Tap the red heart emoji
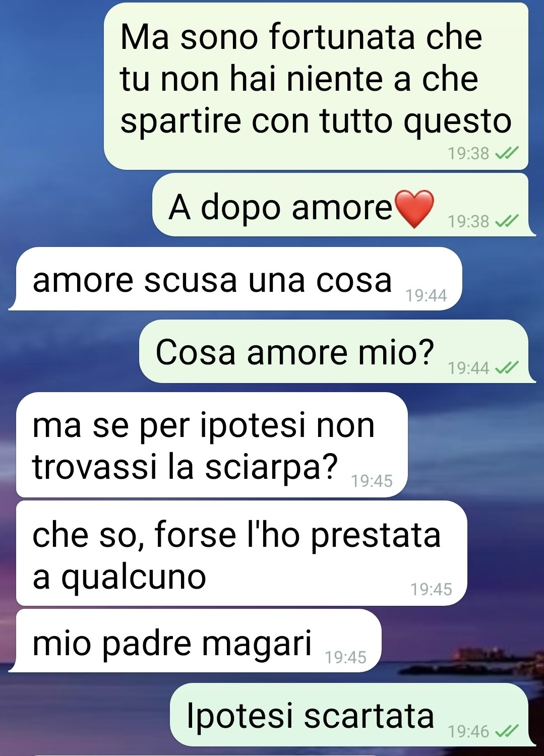544x756 pixels. (x=413, y=209)
